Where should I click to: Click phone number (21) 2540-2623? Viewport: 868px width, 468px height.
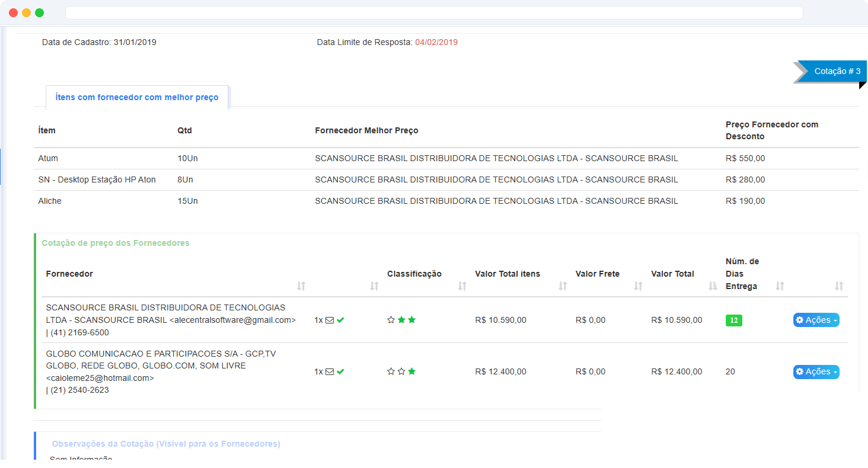pos(80,390)
